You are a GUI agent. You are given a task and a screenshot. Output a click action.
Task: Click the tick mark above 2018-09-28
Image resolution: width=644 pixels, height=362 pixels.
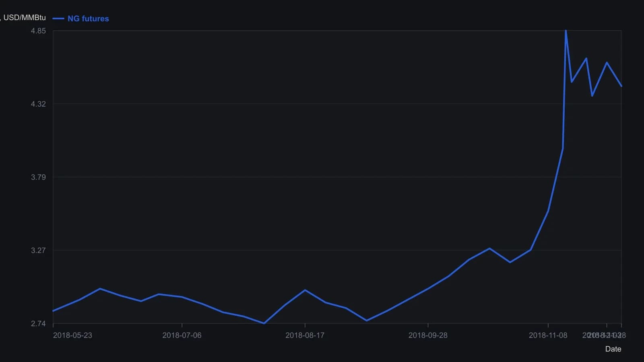pyautogui.click(x=428, y=325)
